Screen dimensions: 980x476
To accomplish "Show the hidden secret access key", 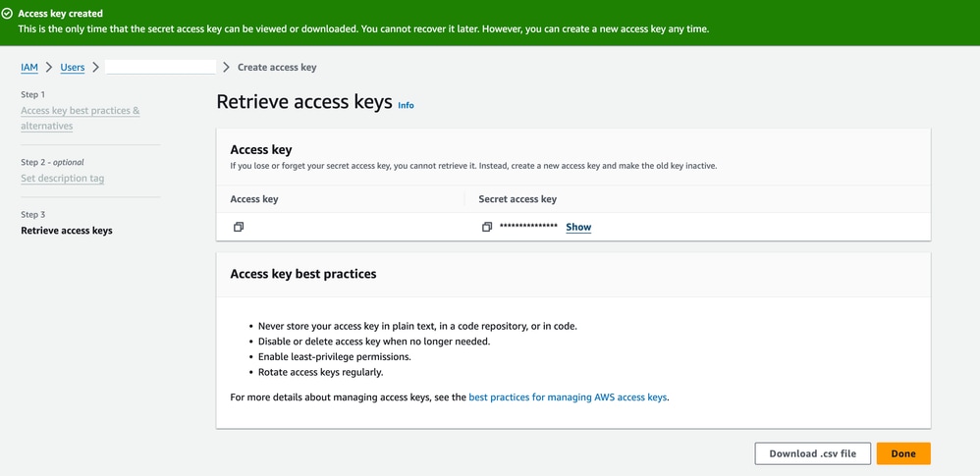I will [578, 227].
